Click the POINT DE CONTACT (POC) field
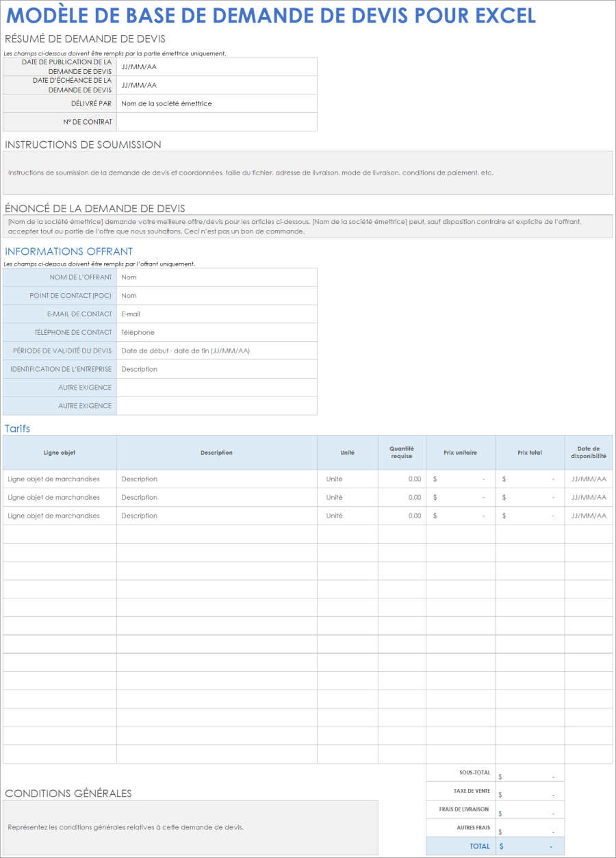 pyautogui.click(x=216, y=296)
